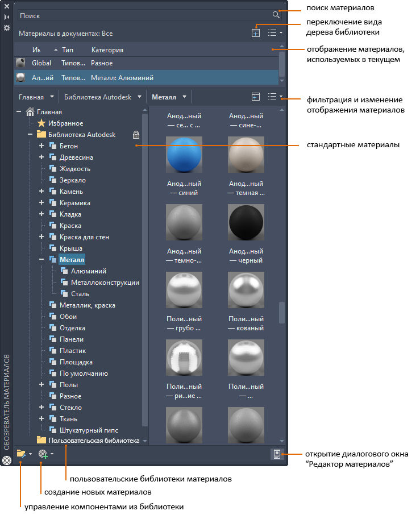Open the Главная breadcrumb dropdown
This screenshot has width=420, height=523.
(x=52, y=97)
